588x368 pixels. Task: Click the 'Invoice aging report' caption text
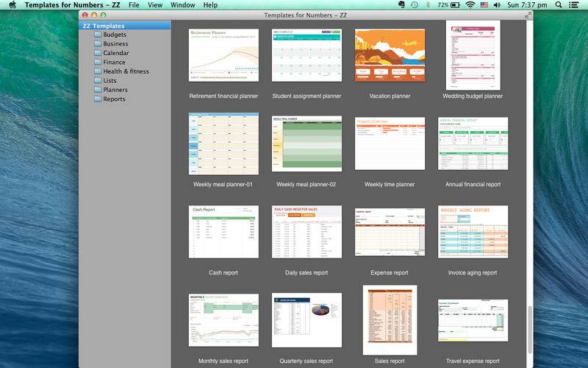point(473,273)
